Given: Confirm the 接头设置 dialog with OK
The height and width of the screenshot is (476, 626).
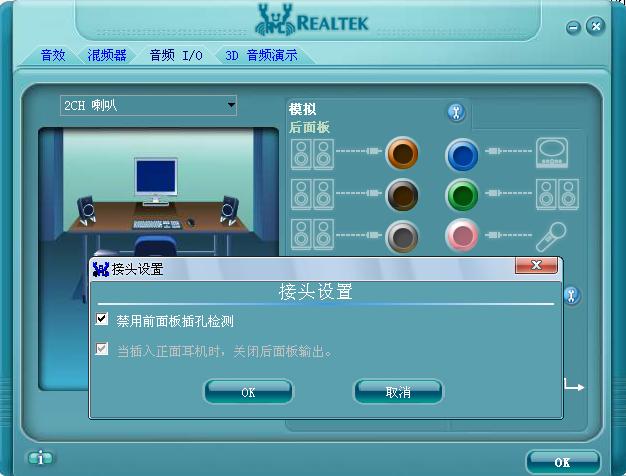Looking at the screenshot, I should [248, 392].
